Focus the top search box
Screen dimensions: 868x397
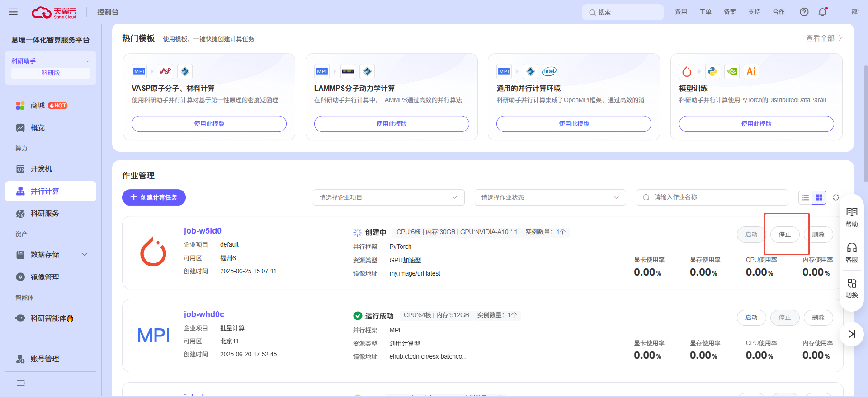click(623, 12)
